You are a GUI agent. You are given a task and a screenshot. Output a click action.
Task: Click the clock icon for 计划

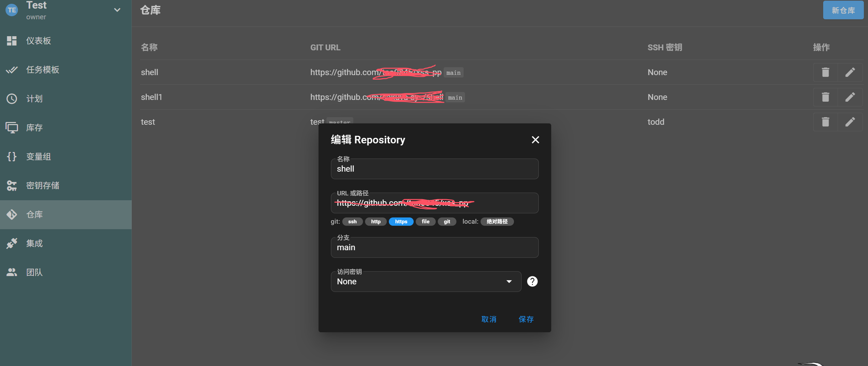pos(12,99)
